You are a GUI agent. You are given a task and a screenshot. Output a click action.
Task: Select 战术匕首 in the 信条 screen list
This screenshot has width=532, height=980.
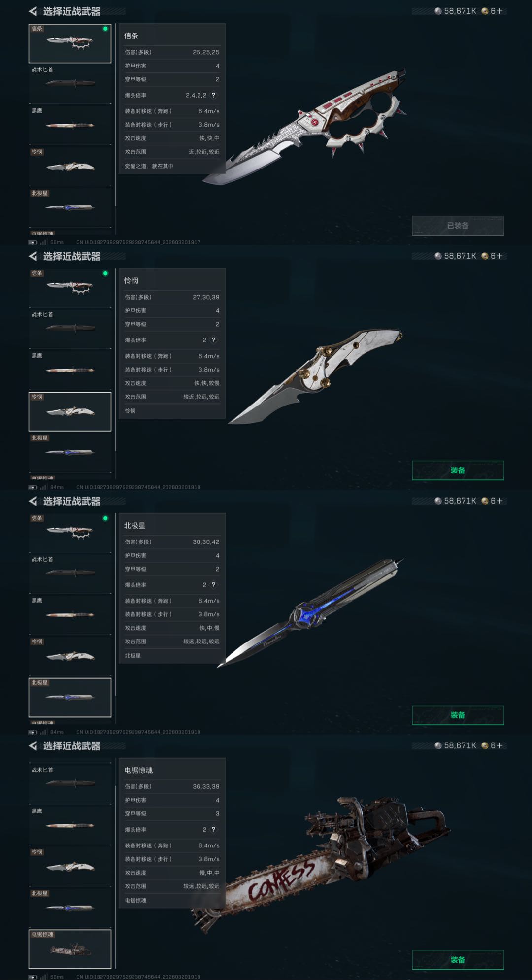tap(70, 84)
